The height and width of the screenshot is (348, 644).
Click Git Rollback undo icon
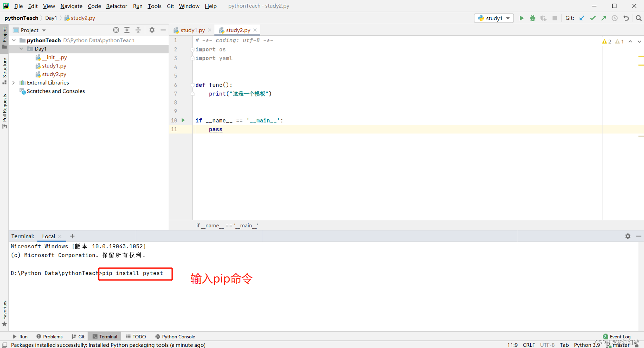[x=626, y=18]
